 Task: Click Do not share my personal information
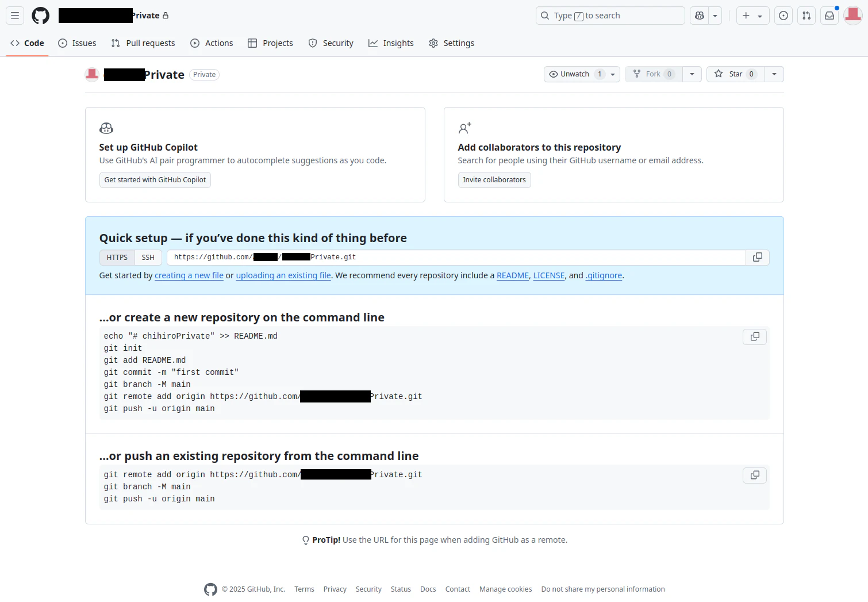[603, 589]
